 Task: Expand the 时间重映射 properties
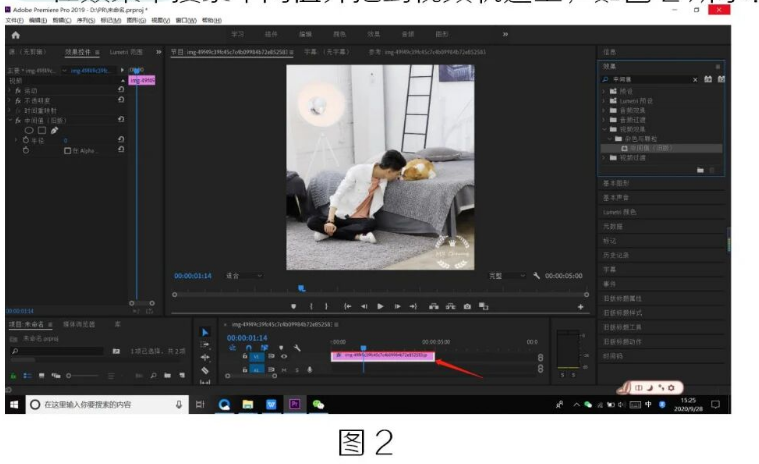[x=9, y=110]
